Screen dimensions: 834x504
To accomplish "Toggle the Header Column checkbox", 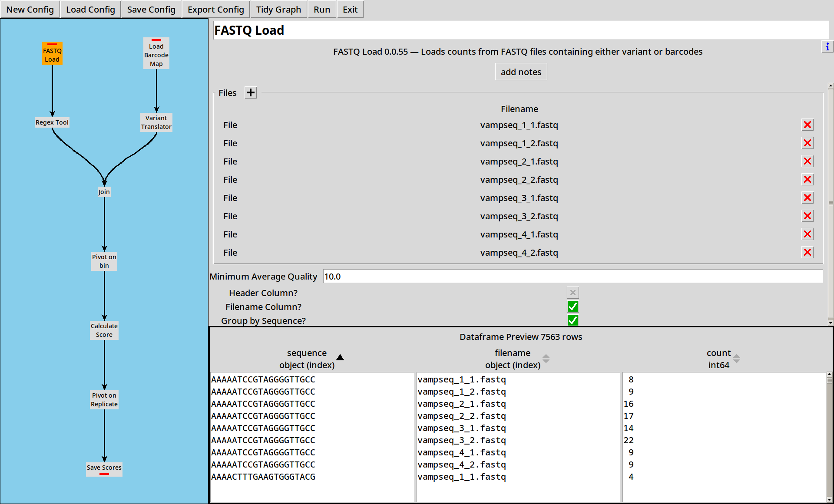I will (573, 293).
